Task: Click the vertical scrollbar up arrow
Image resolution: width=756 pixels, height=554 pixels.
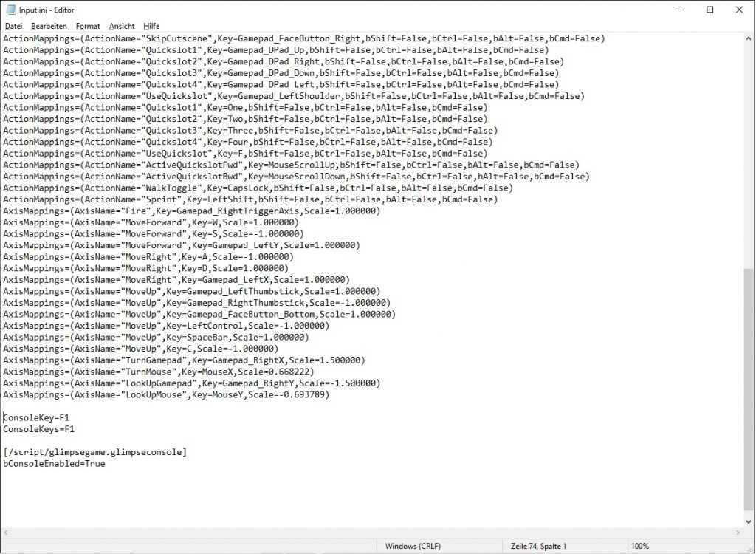Action: click(x=749, y=38)
